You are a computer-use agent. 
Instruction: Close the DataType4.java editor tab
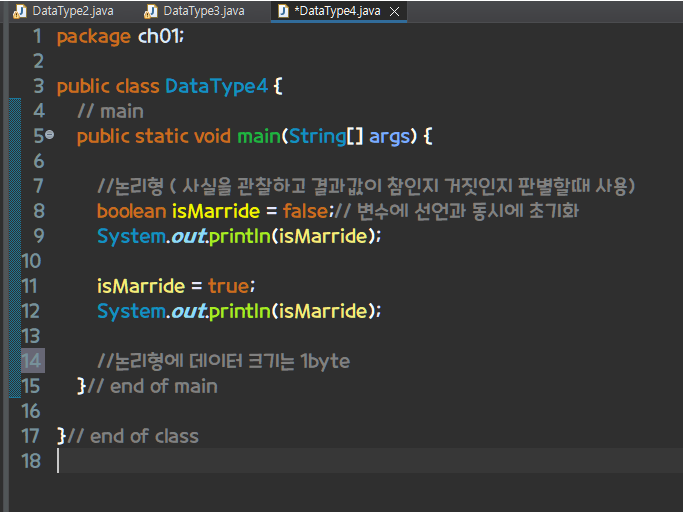click(x=394, y=11)
